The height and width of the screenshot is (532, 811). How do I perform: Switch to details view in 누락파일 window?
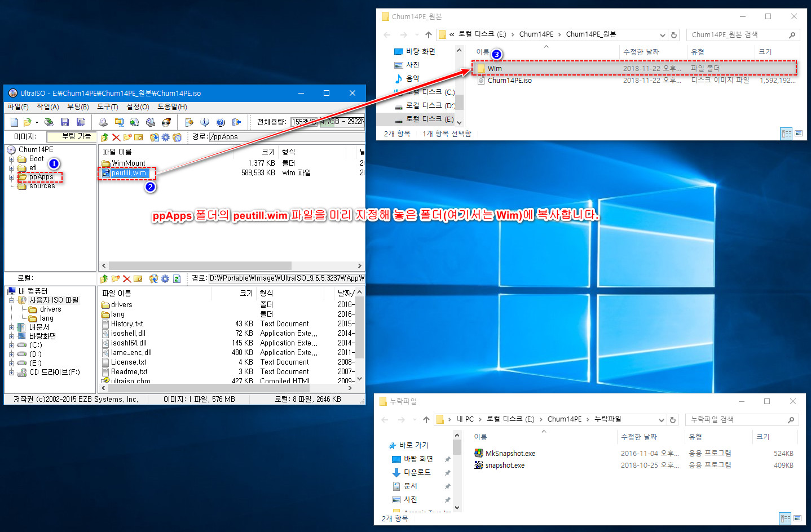pyautogui.click(x=785, y=518)
